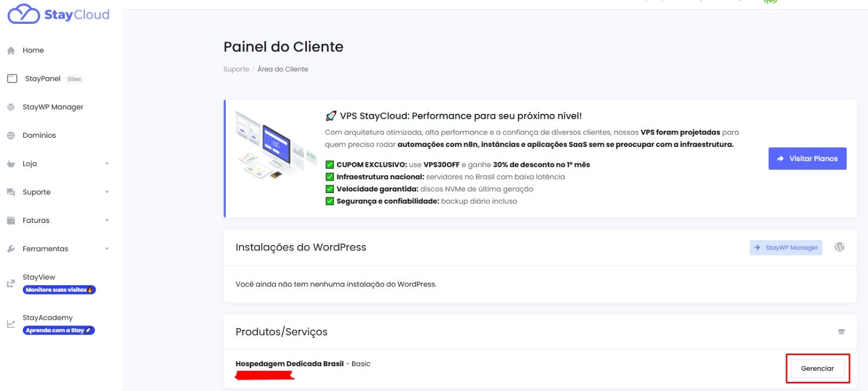Click the Área do Cliente breadcrumb
The width and height of the screenshot is (868, 391).
click(283, 69)
